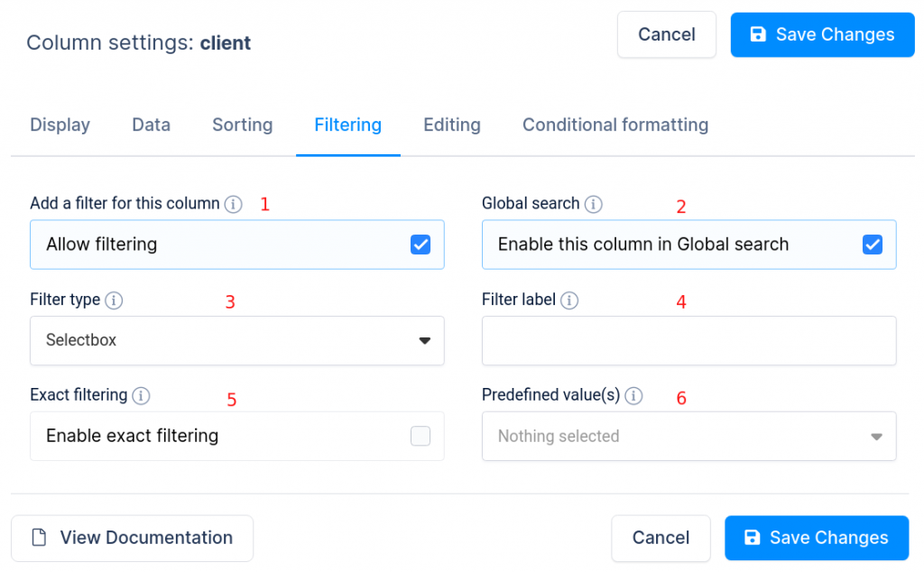Image resolution: width=924 pixels, height=572 pixels.
Task: Tick the Enable exact filtering checkbox
Action: tap(420, 437)
